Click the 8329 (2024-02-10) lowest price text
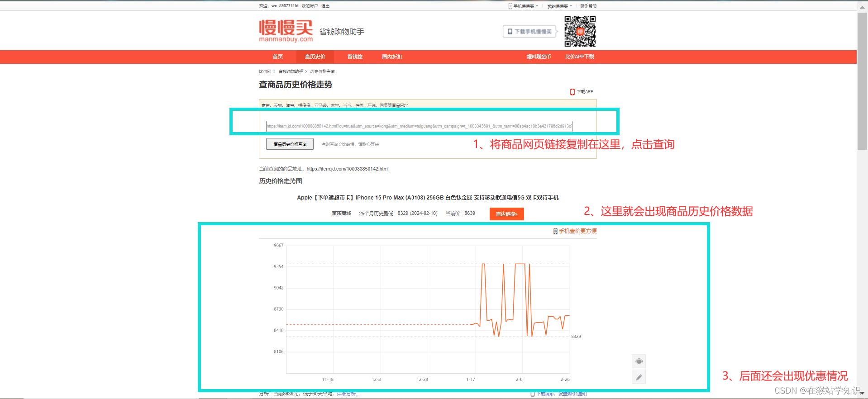 pos(418,213)
